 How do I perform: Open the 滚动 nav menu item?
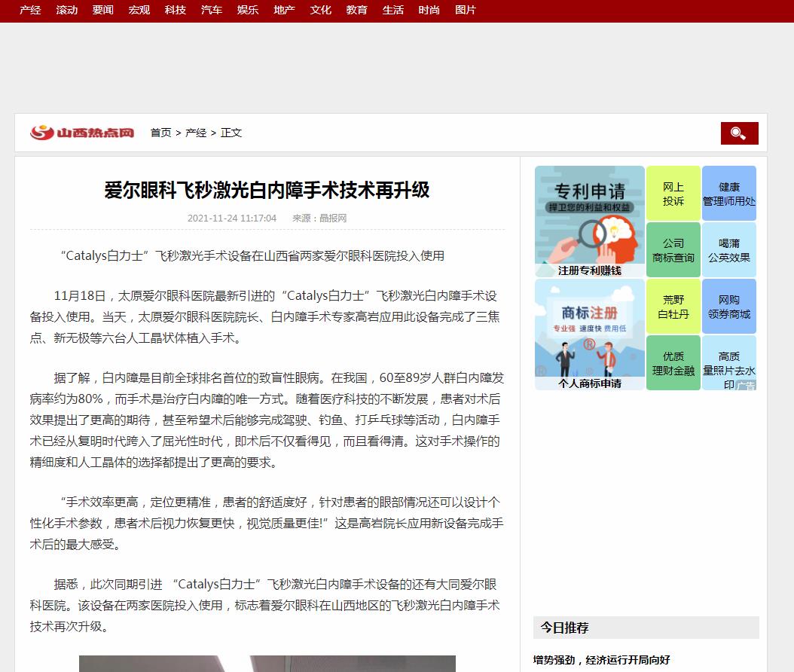(67, 10)
